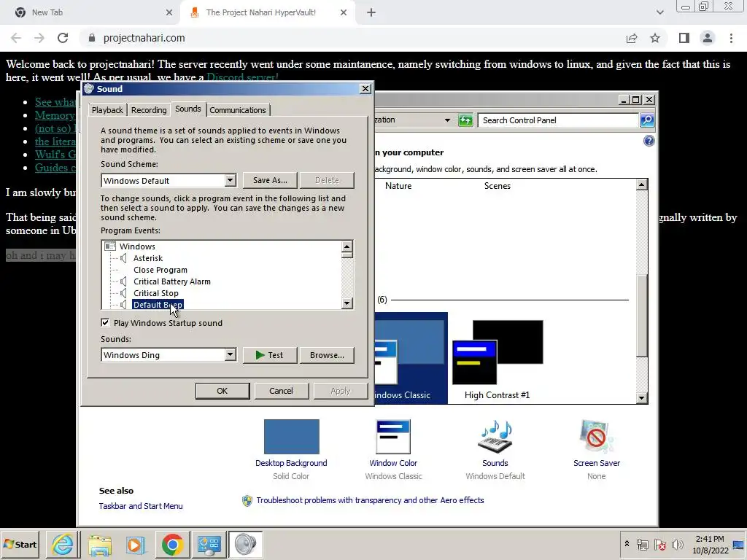Viewport: 747px width, 560px height.
Task: Open Windows Media Player from the taskbar
Action: point(136,544)
